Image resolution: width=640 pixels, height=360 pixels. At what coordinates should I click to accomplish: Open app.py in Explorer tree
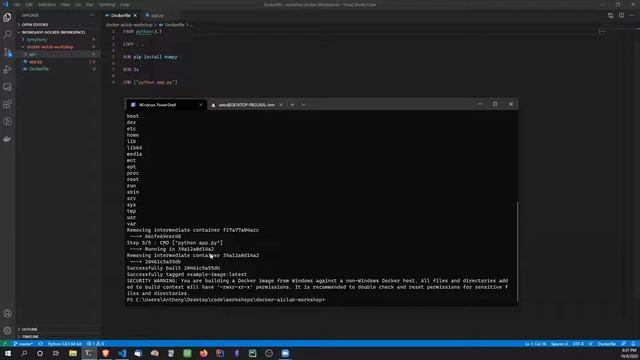58,62
